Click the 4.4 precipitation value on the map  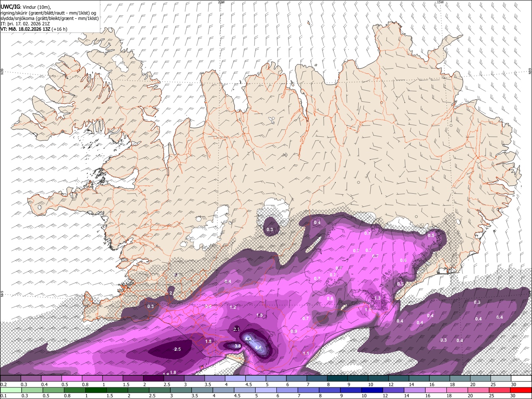[258, 347]
